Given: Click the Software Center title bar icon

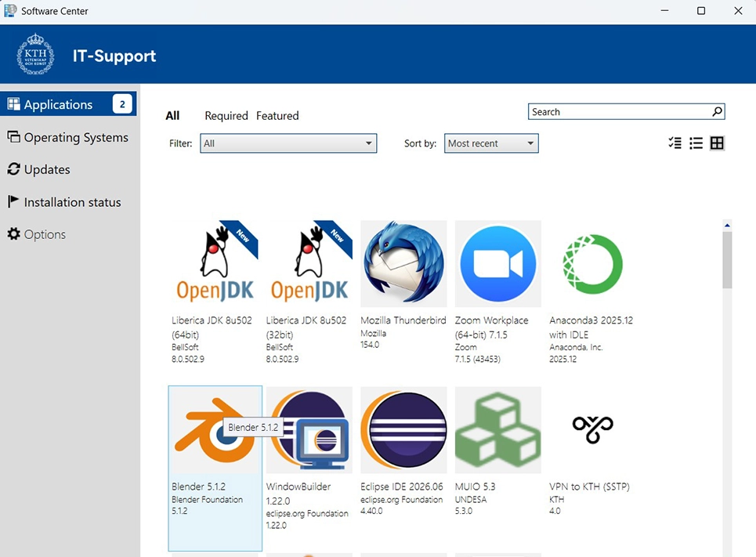Looking at the screenshot, I should [10, 11].
